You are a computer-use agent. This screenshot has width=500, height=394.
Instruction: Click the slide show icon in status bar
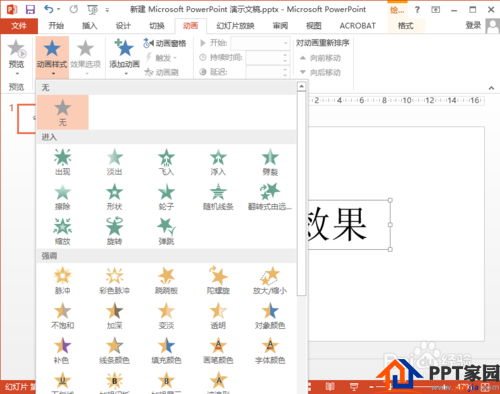click(x=354, y=387)
